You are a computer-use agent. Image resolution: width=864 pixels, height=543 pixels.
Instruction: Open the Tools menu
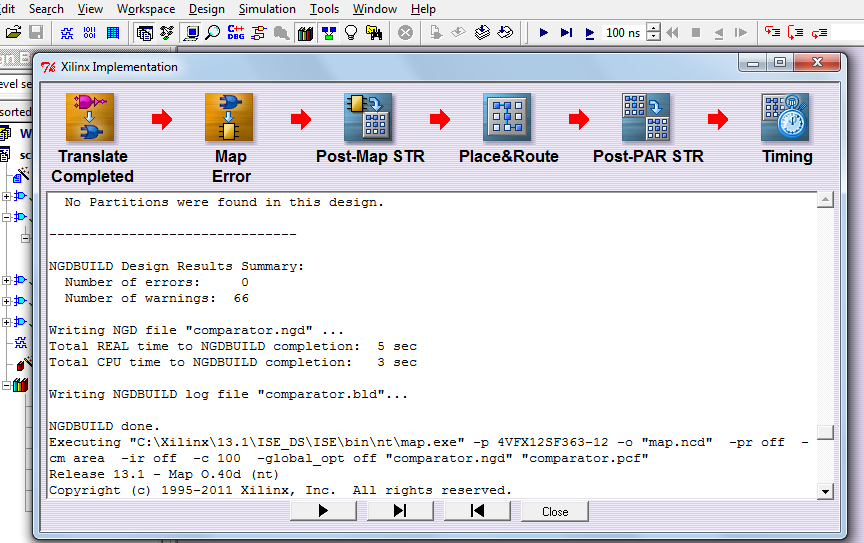[x=324, y=9]
